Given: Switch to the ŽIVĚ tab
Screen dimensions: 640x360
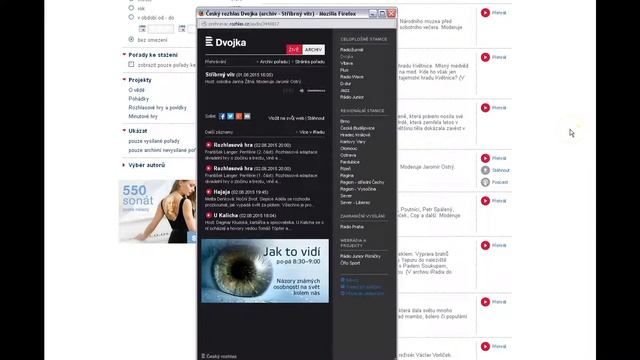Looking at the screenshot, I should coord(294,49).
